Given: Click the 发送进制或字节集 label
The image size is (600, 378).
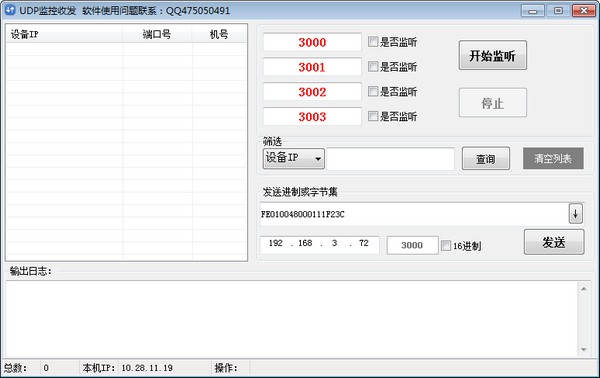Looking at the screenshot, I should tap(300, 192).
